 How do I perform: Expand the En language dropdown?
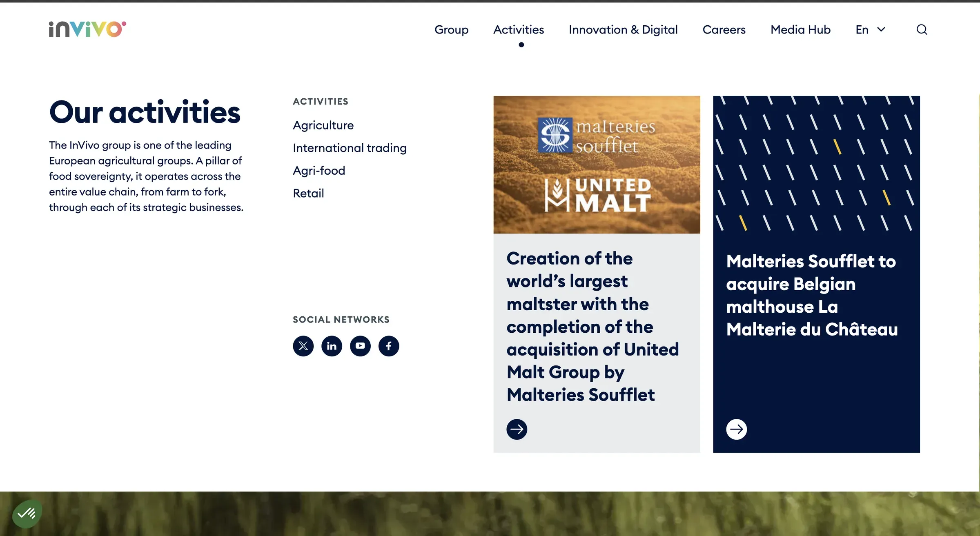point(870,30)
